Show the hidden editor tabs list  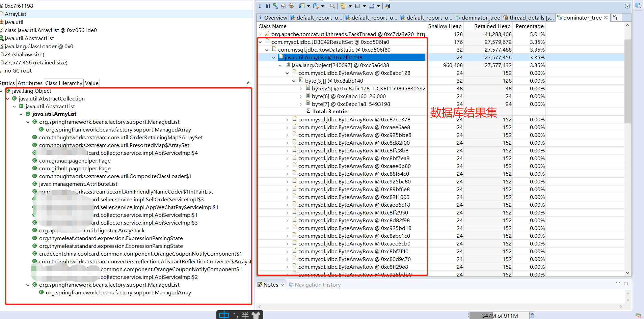coord(615,17)
